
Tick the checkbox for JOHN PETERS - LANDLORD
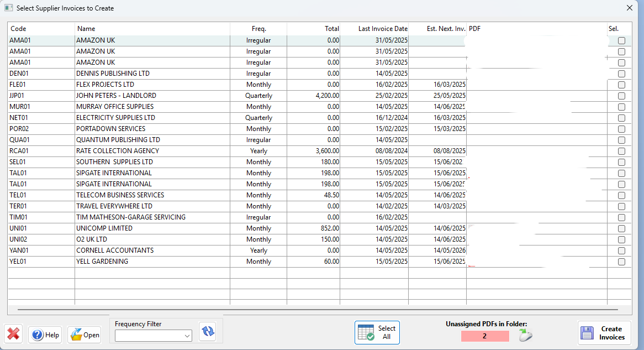pos(621,96)
